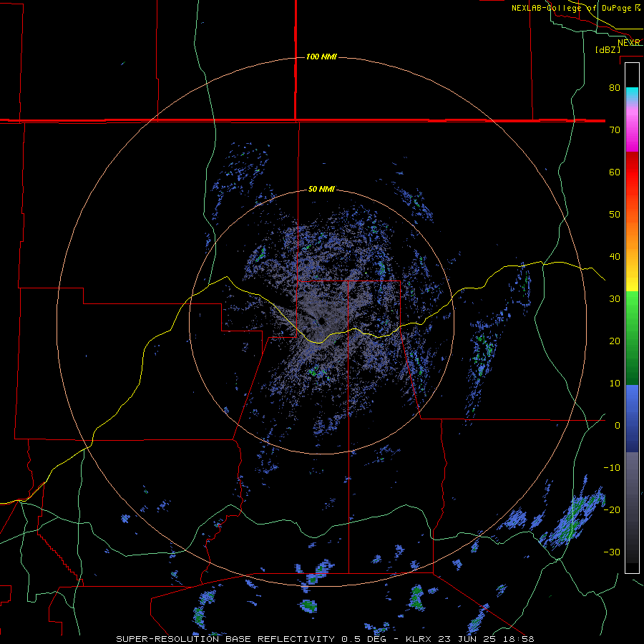Screen dimensions: 644x644
Task: Select the 60 value on the dBZ scale
Action: coord(615,172)
